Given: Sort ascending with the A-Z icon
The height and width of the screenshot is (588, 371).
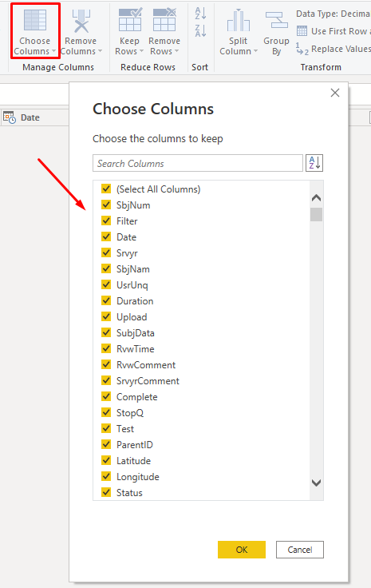Looking at the screenshot, I should coord(200,14).
